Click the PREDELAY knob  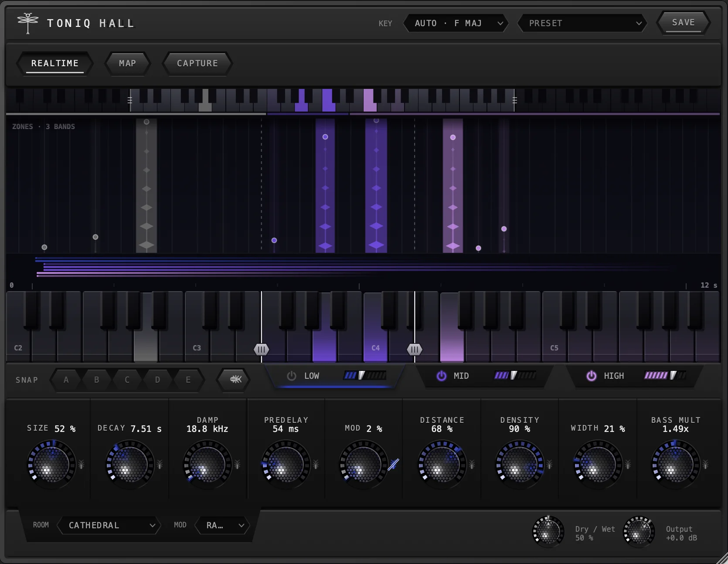(x=286, y=464)
